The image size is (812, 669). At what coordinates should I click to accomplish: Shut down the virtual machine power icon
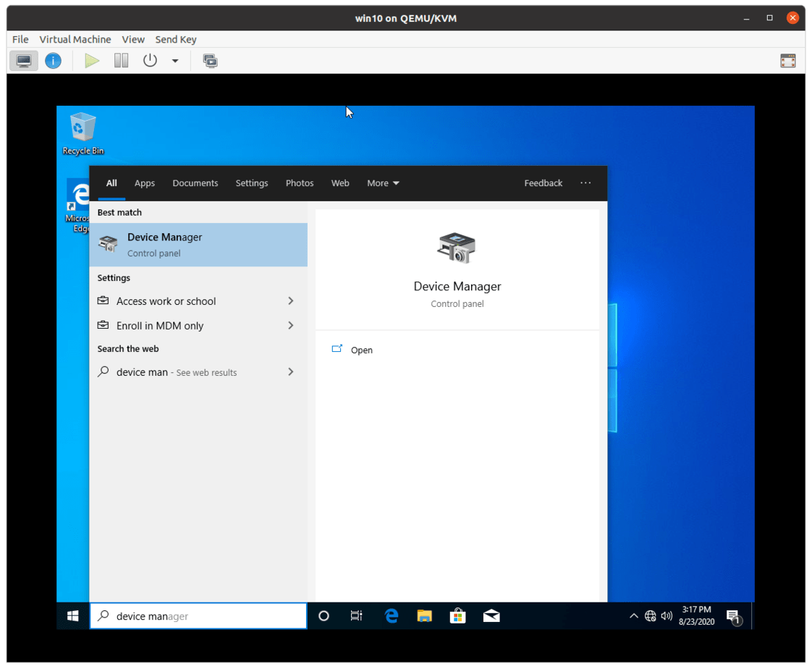point(151,61)
